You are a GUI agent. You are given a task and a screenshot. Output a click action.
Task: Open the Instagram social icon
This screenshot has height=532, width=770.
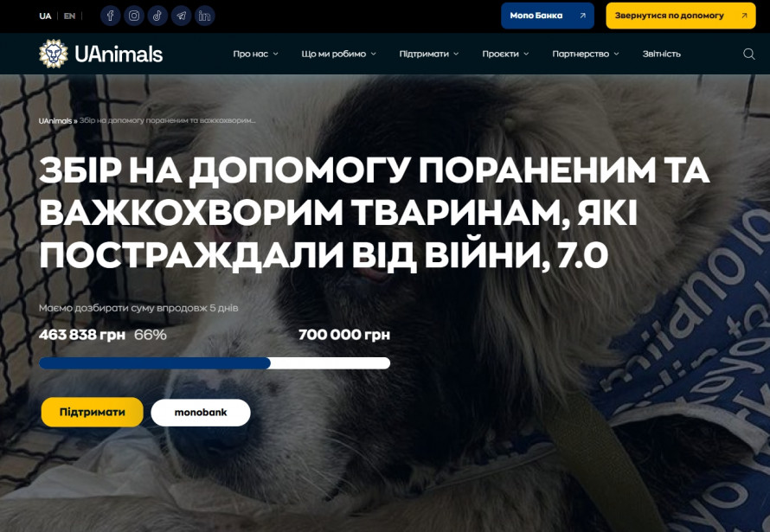(134, 16)
